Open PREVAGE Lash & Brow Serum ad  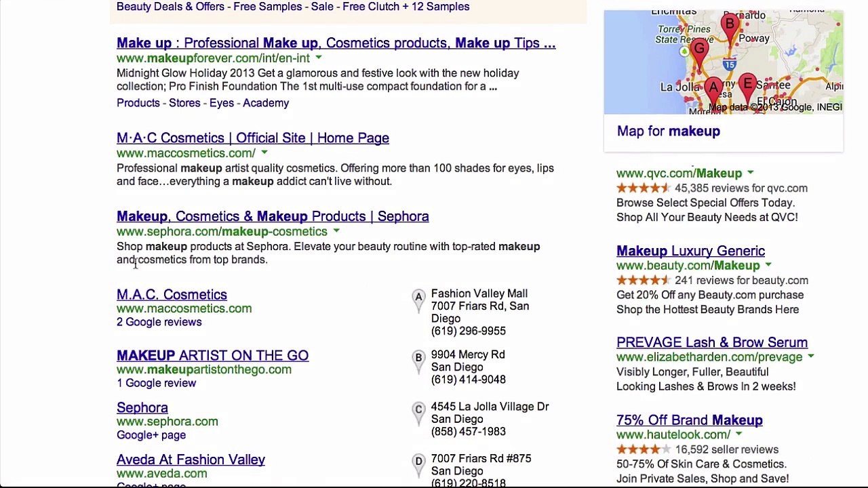coord(712,343)
